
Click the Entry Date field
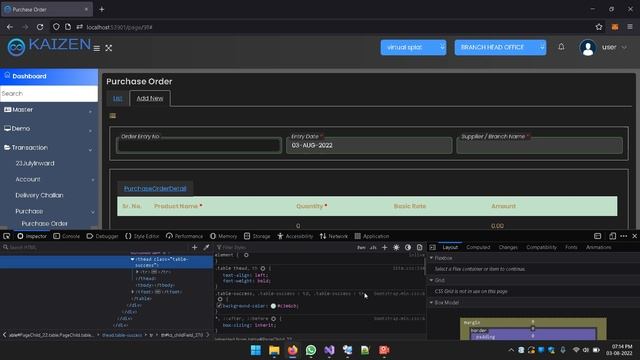coord(369,145)
